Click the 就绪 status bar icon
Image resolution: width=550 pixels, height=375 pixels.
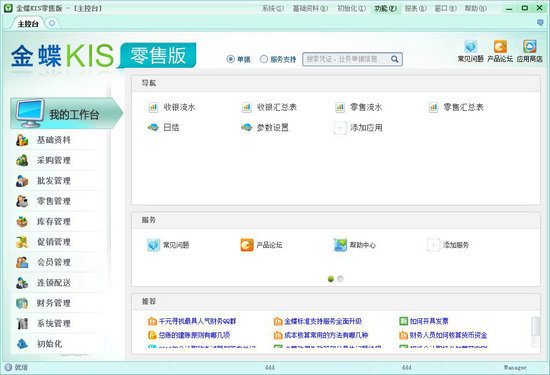8,367
